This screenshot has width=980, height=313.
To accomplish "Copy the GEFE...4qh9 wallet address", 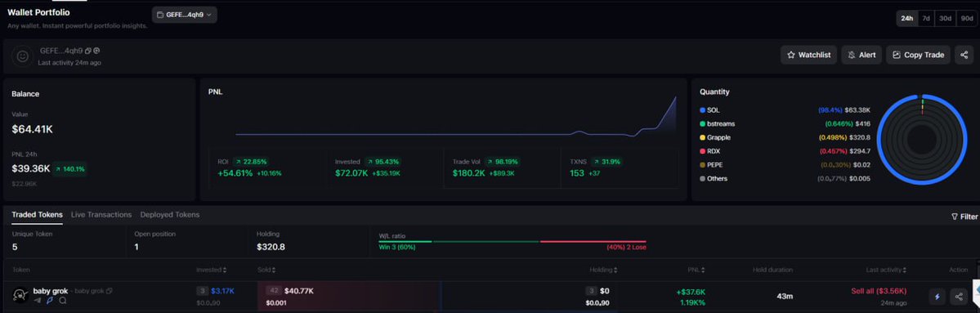I will point(88,51).
